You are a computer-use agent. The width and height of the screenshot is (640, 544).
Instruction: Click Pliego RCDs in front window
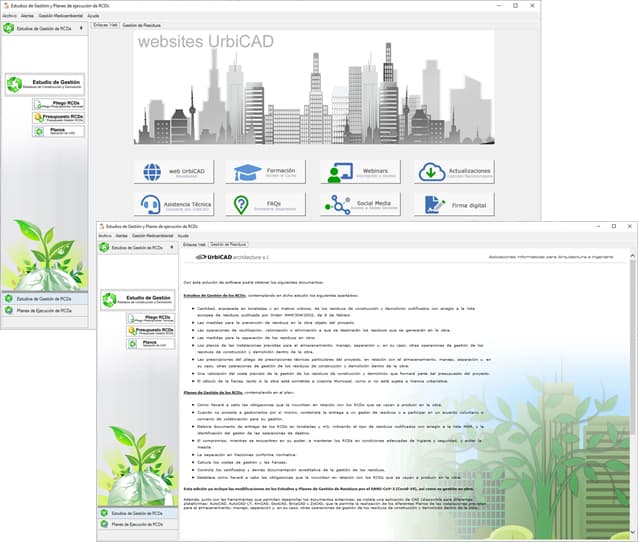pos(151,318)
